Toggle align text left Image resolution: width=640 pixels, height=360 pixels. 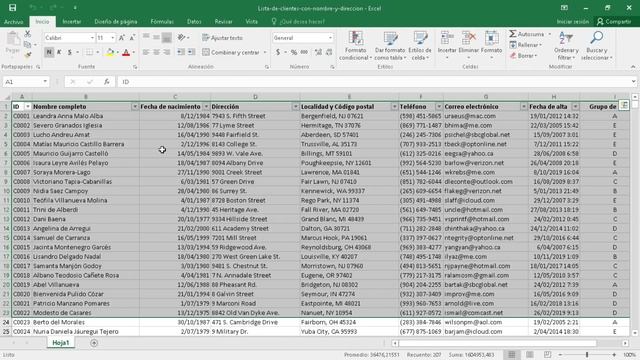point(146,52)
